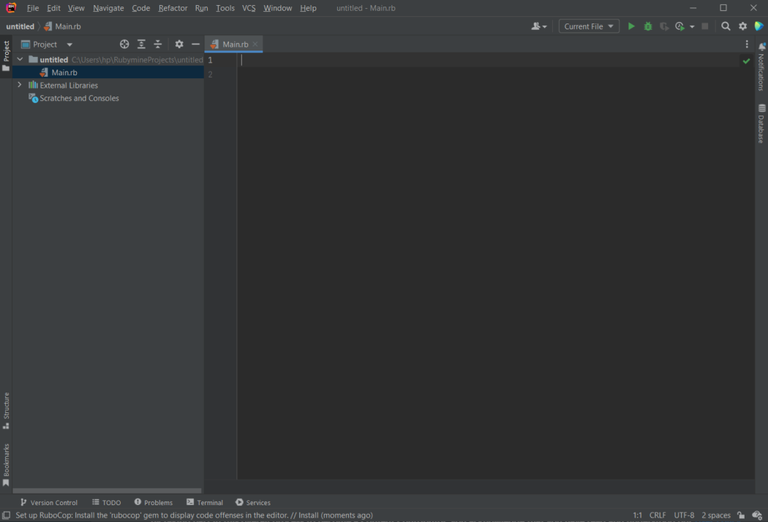Open Search Everywhere magnifier icon
The width and height of the screenshot is (768, 522).
(726, 26)
